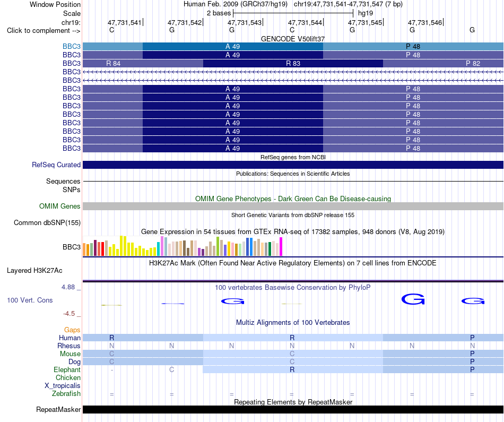Screen dimensions: 504x422
Task: Click the tallest G in conservation track
Action: (413, 299)
